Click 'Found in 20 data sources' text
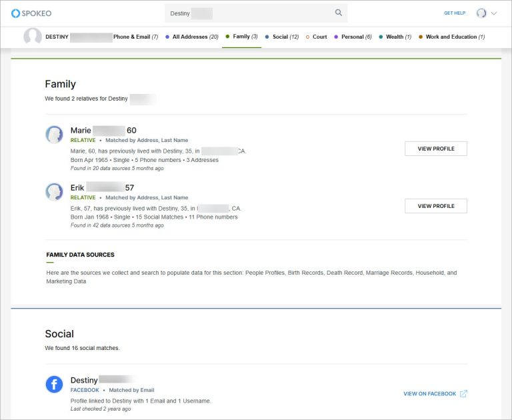The width and height of the screenshot is (512, 420). click(117, 168)
